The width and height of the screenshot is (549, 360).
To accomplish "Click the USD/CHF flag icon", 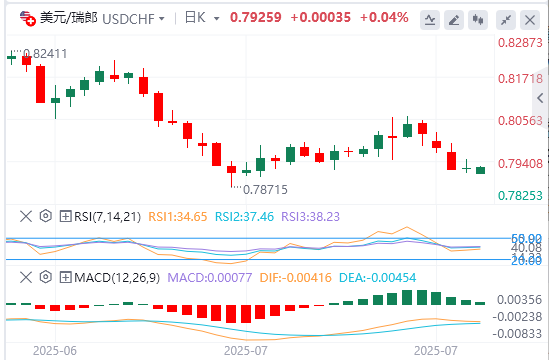I will click(x=28, y=18).
